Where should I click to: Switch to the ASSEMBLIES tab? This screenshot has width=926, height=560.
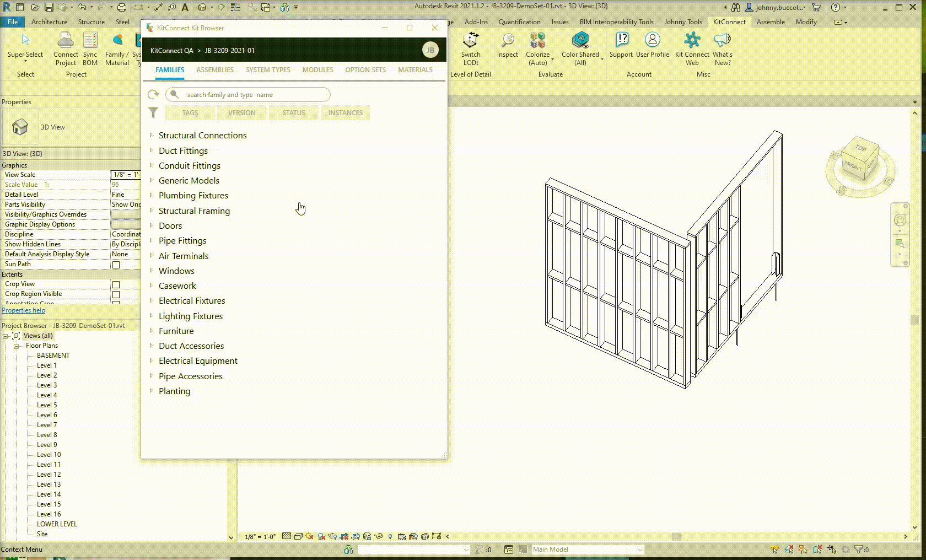point(215,70)
